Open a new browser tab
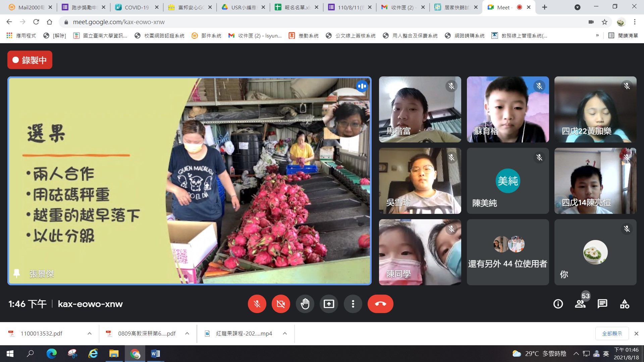Image resolution: width=644 pixels, height=362 pixels. coord(545,7)
